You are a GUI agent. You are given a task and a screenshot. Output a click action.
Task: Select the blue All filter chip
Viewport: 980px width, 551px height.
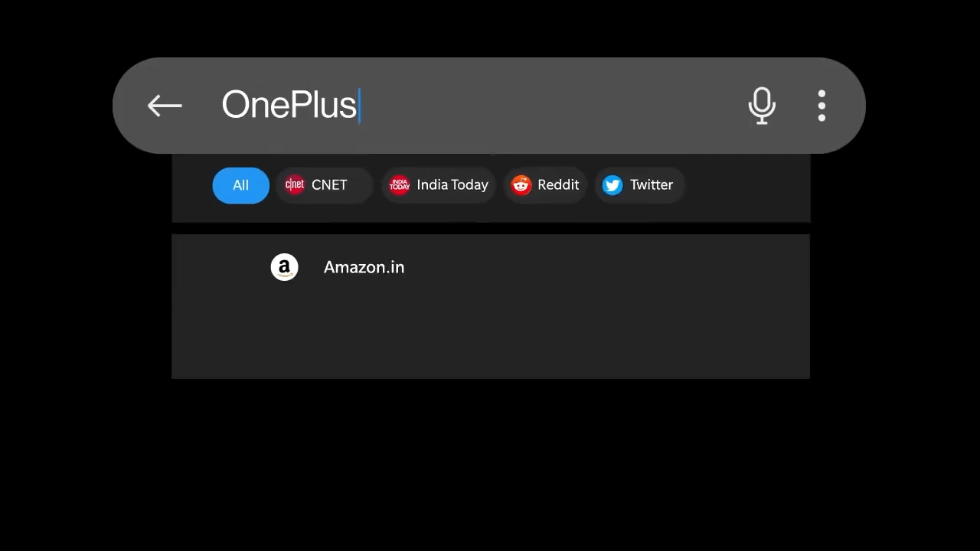coord(240,185)
